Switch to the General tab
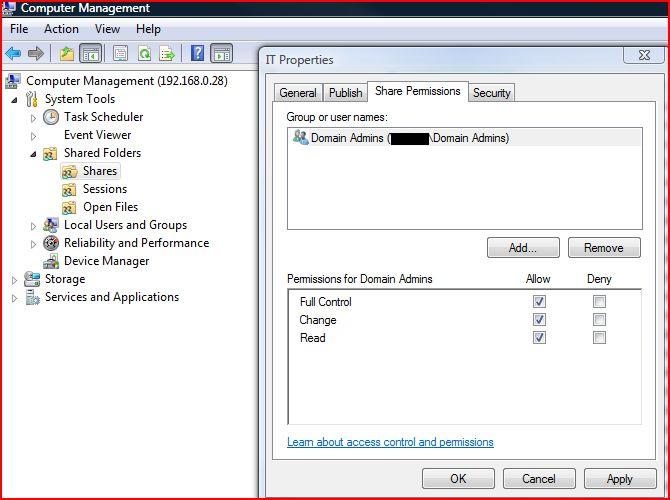 [298, 93]
